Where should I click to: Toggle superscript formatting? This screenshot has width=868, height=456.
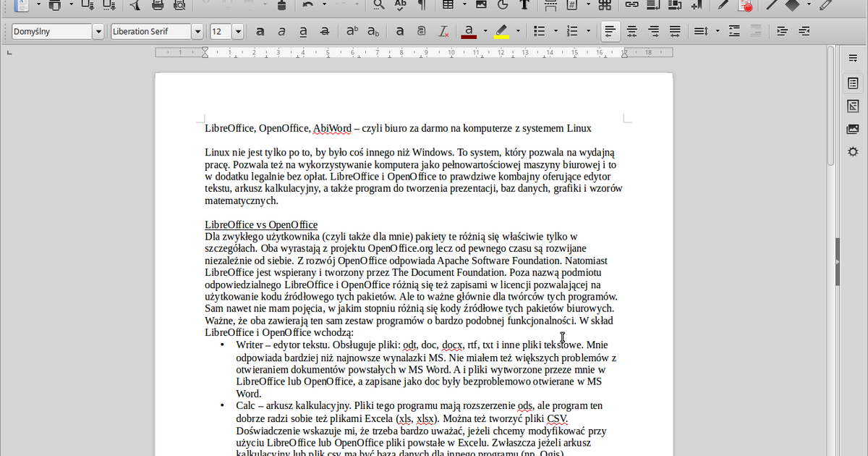352,32
